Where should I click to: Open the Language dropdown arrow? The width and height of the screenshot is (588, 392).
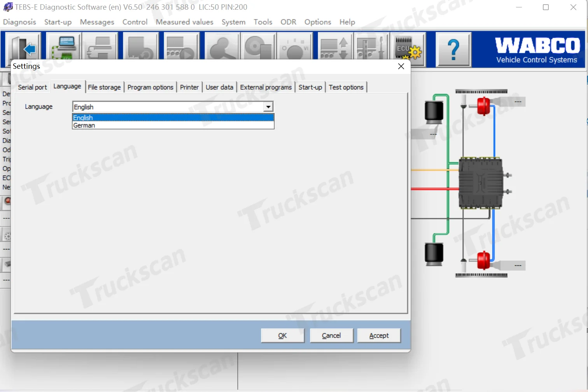pyautogui.click(x=268, y=107)
